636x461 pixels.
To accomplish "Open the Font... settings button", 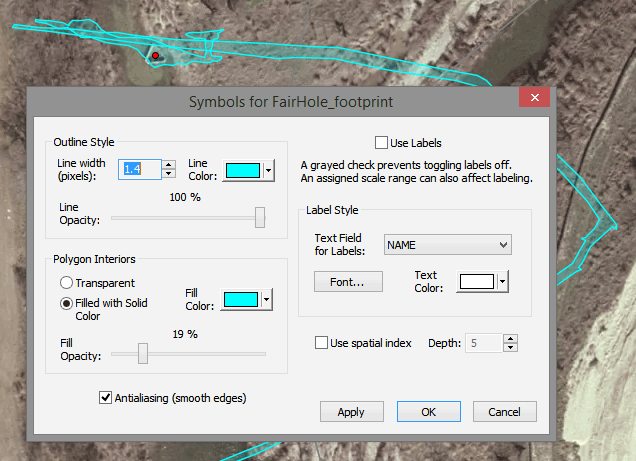I will coord(348,282).
